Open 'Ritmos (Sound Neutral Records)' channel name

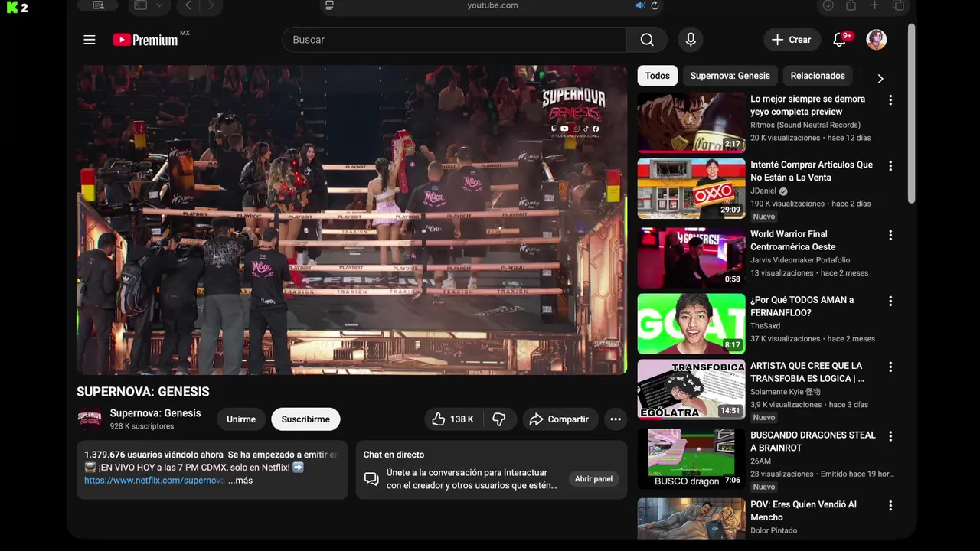805,125
